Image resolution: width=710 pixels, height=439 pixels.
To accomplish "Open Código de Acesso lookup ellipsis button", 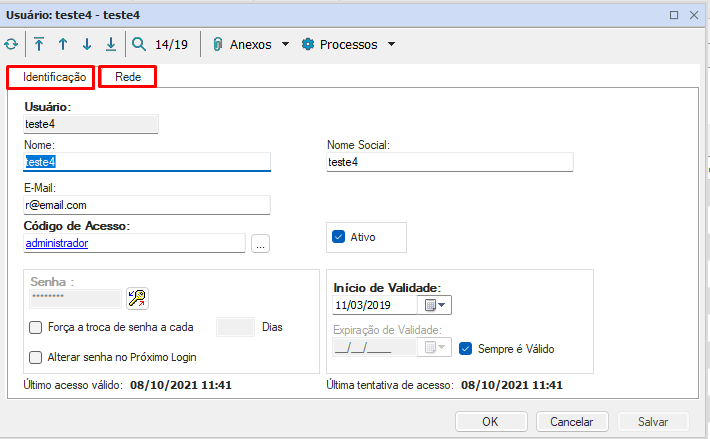I will pos(260,243).
